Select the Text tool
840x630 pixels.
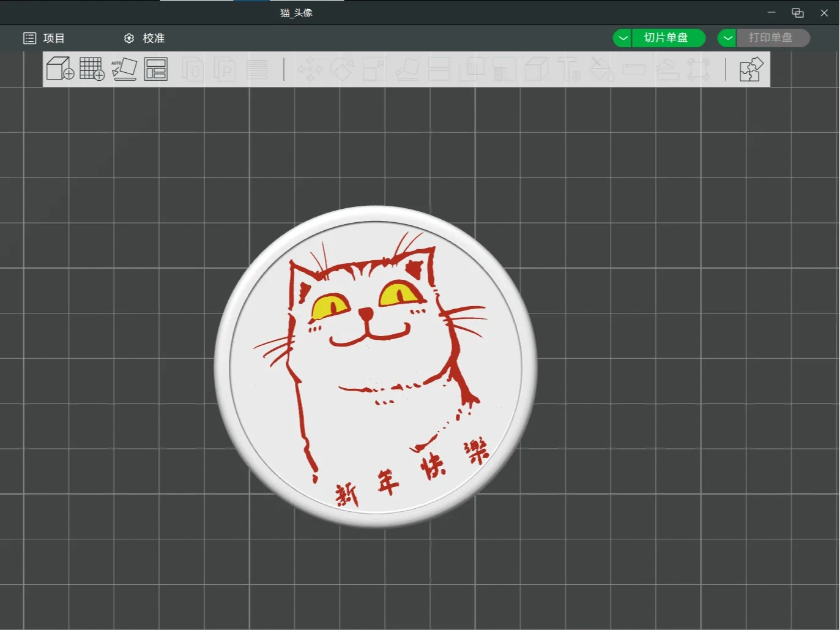[569, 69]
